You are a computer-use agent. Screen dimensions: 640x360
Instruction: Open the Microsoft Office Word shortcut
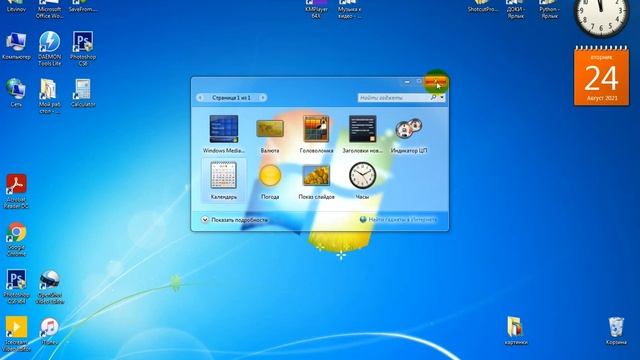(x=50, y=9)
